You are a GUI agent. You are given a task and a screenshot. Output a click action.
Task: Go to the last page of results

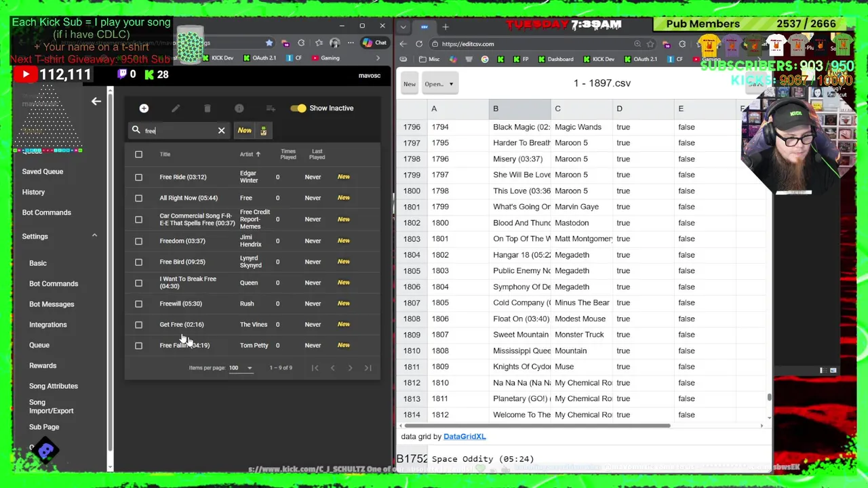click(x=368, y=368)
